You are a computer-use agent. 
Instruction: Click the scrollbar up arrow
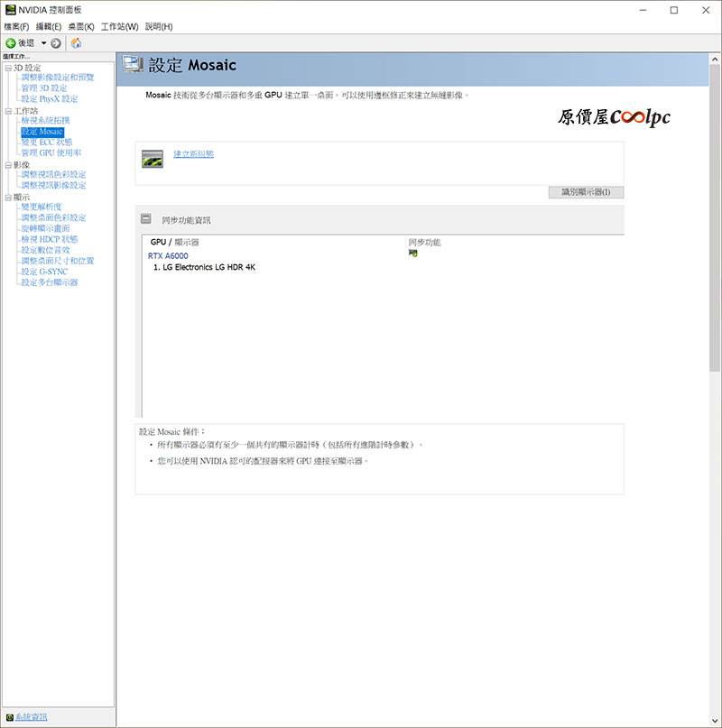pos(715,60)
